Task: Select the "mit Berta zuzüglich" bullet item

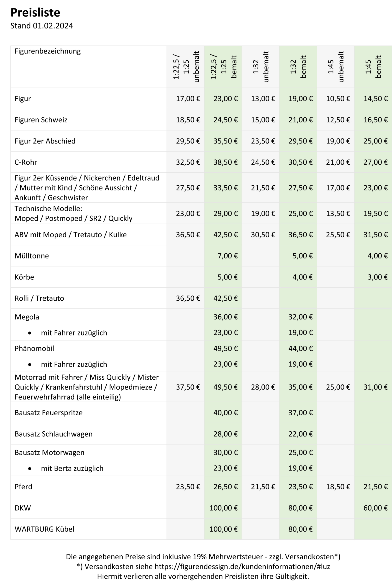Action: [72, 468]
